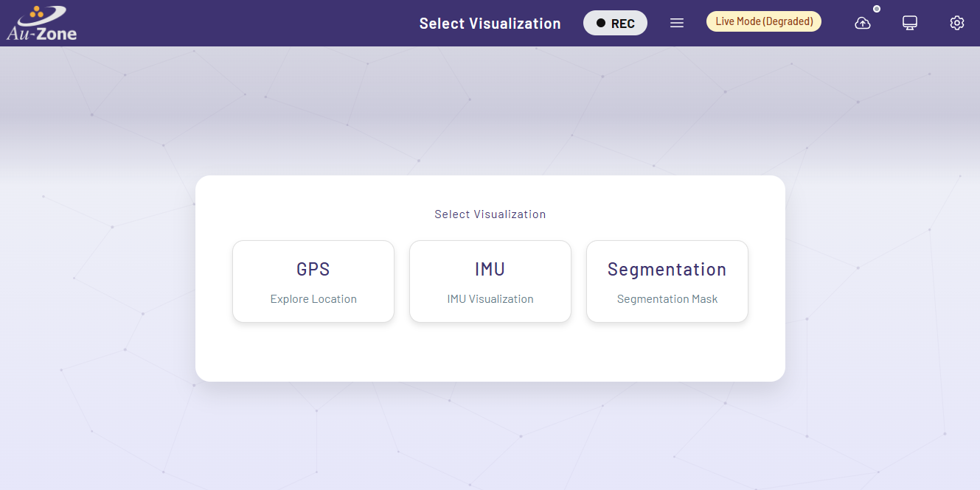Click the Segmentation Mask label text

pos(667,298)
